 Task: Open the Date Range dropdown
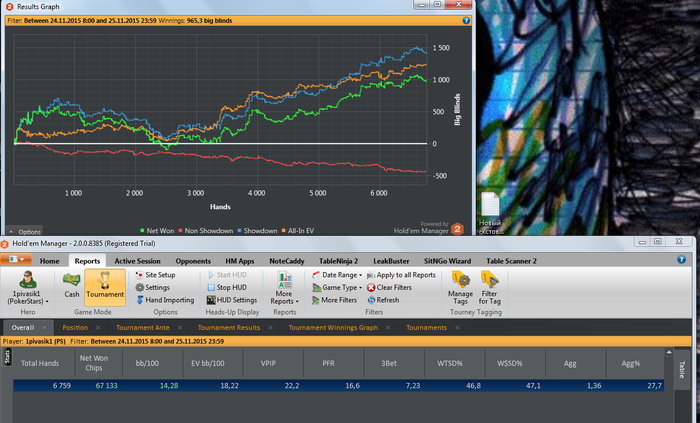[337, 275]
